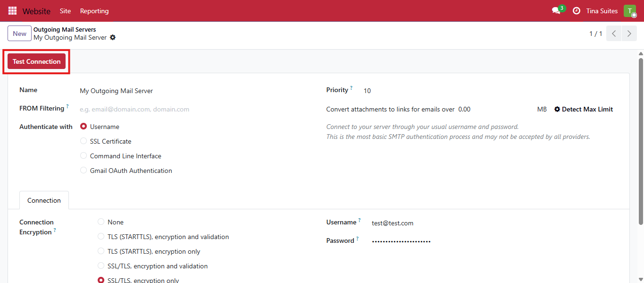Image resolution: width=644 pixels, height=283 pixels.
Task: Choose Gmail OAuth Authentication radio button
Action: pyautogui.click(x=84, y=171)
